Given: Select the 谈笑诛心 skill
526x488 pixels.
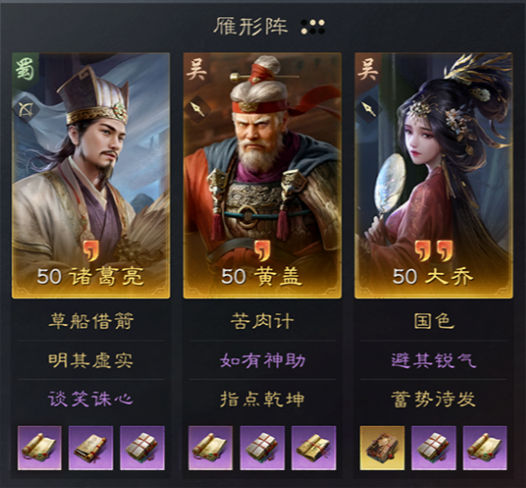Looking at the screenshot, I should 91,399.
